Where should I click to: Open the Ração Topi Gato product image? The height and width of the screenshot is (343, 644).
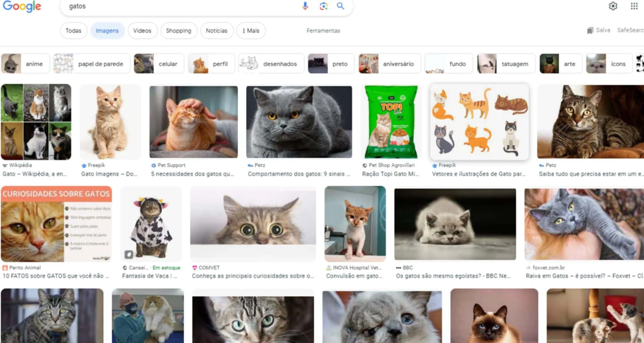coord(391,122)
